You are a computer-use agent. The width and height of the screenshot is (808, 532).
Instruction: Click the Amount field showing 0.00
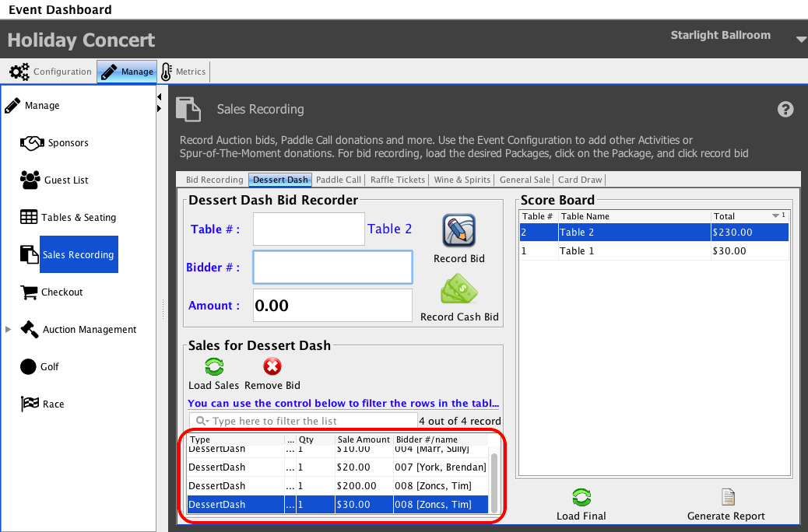333,306
